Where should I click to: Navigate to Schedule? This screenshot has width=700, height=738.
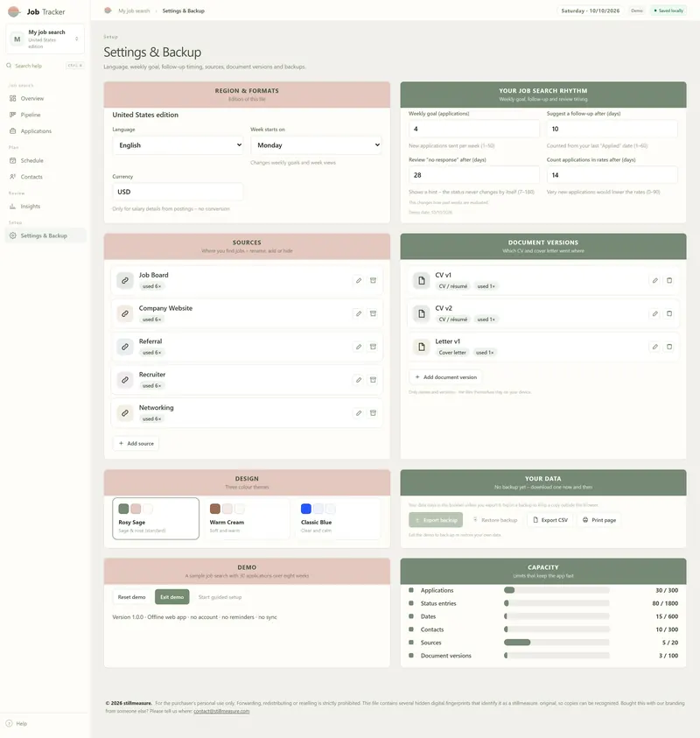[x=45, y=160]
